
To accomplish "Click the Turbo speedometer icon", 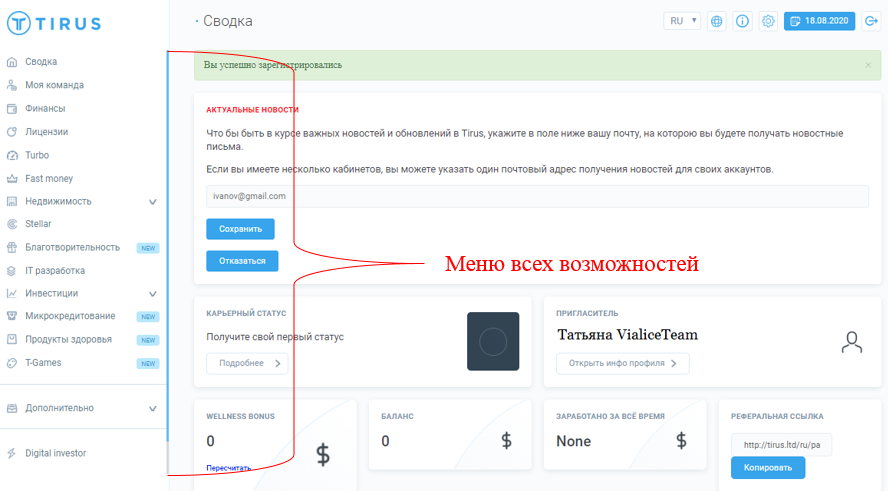I will coord(12,155).
